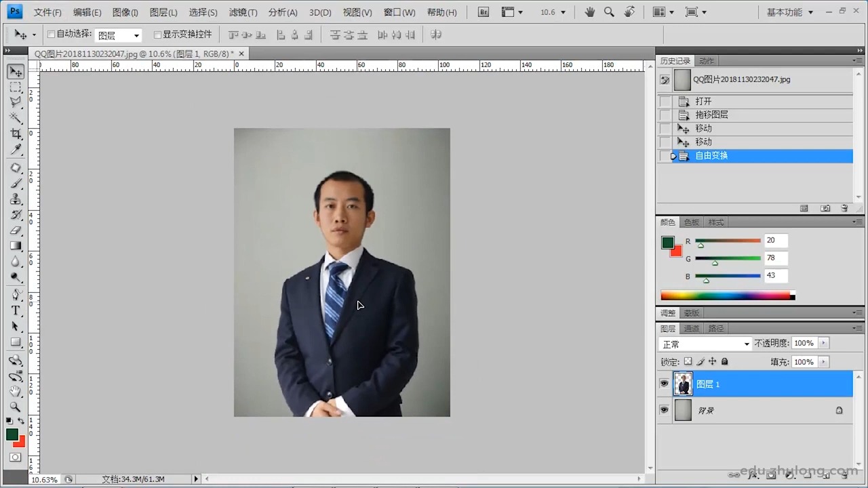Screen dimensions: 868x488
Task: Open Auto-Select 图层 dropdown
Action: (118, 35)
